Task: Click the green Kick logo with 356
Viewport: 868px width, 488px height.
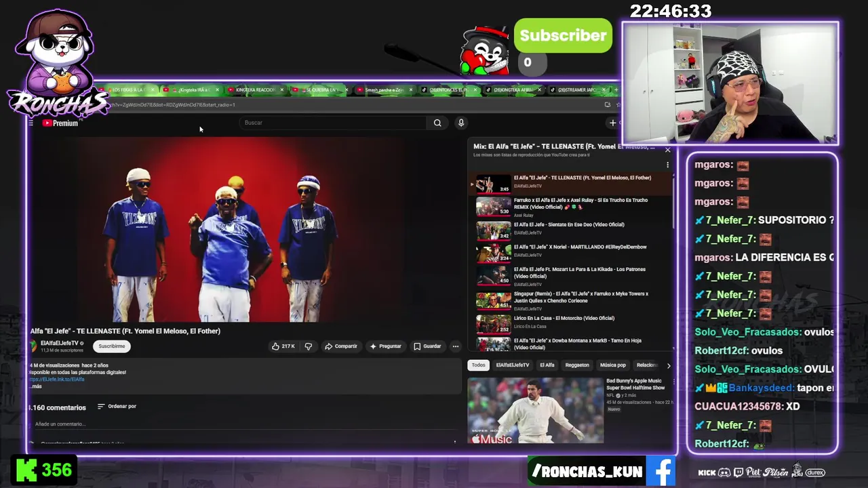Action: [26, 470]
